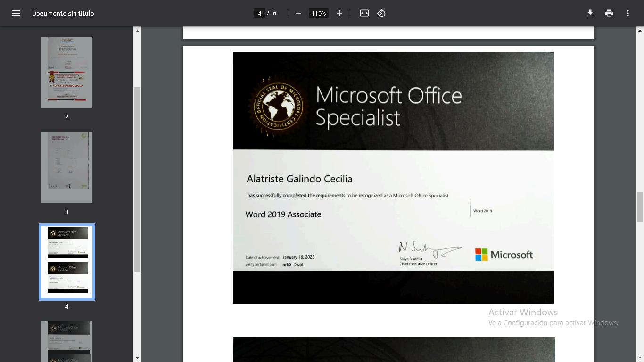Viewport: 644px width, 362px height.
Task: Click the 'Chief Executive Officer' text
Action: click(x=418, y=264)
